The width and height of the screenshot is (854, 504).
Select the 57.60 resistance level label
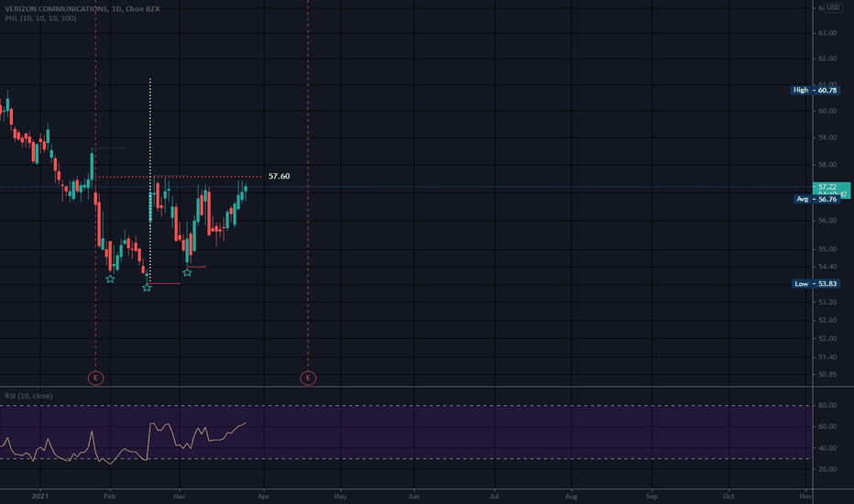pyautogui.click(x=279, y=176)
